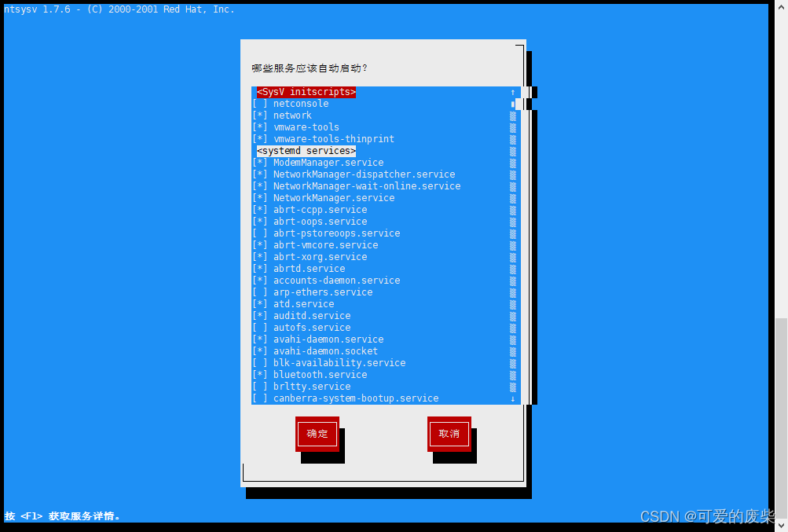
Task: Select the atd.service label
Action: coord(303,303)
